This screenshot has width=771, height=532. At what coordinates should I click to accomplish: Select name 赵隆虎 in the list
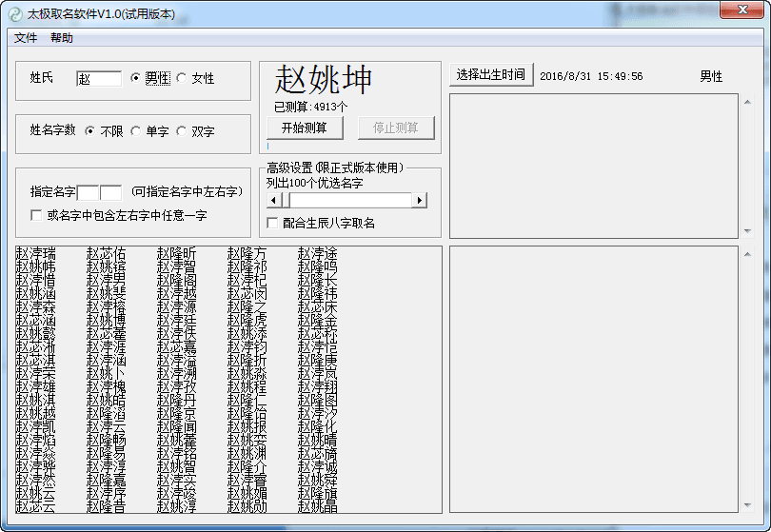click(x=247, y=320)
